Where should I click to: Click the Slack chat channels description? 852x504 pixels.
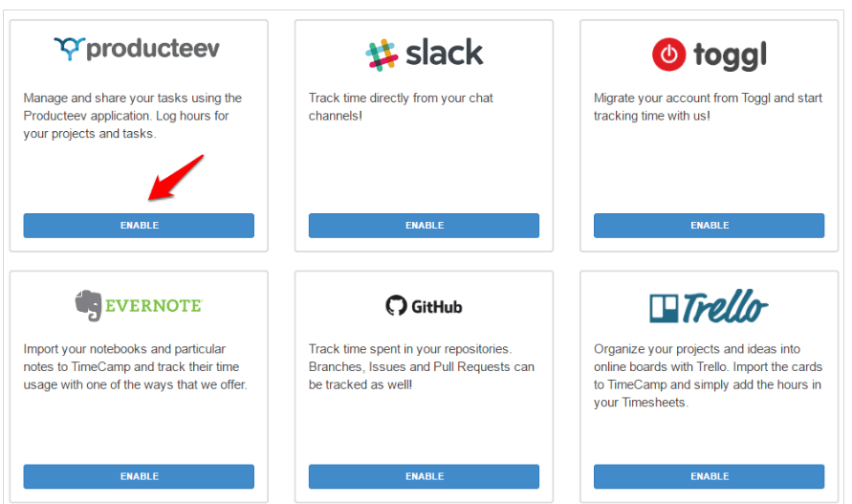tap(401, 106)
